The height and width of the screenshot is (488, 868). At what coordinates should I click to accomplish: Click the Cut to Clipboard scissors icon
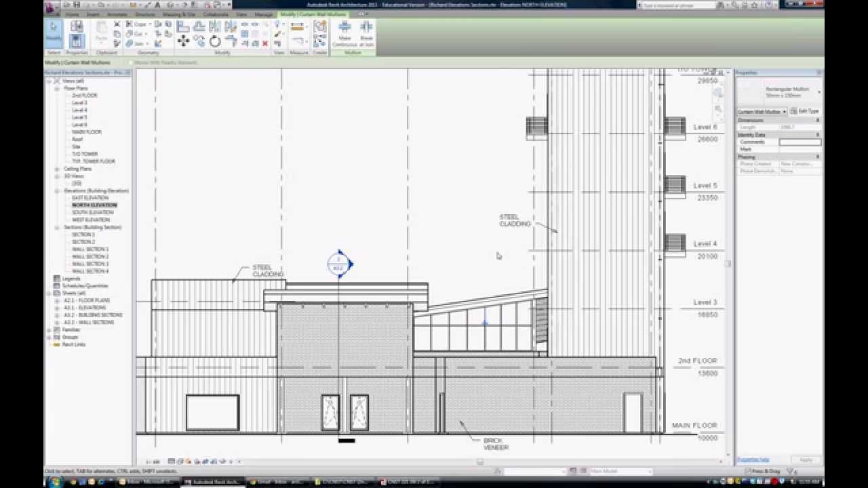pyautogui.click(x=117, y=24)
